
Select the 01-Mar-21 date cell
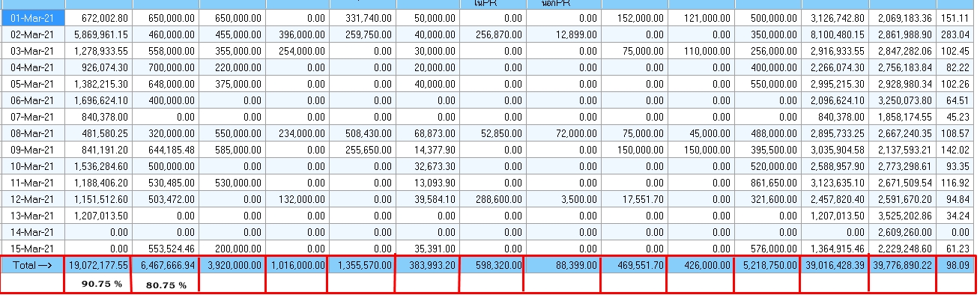pos(33,17)
